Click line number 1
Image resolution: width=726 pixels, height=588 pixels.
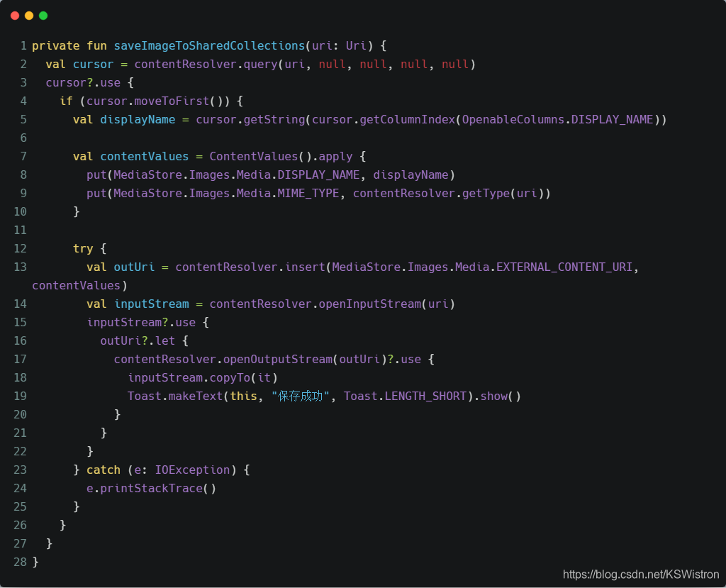[23, 46]
